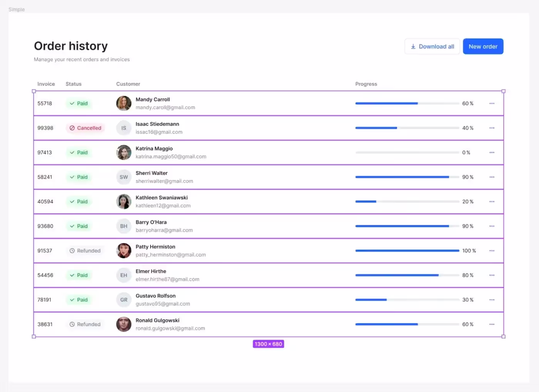This screenshot has width=539, height=392.
Task: Click Paid badge for invoice 78191
Action: (x=79, y=300)
